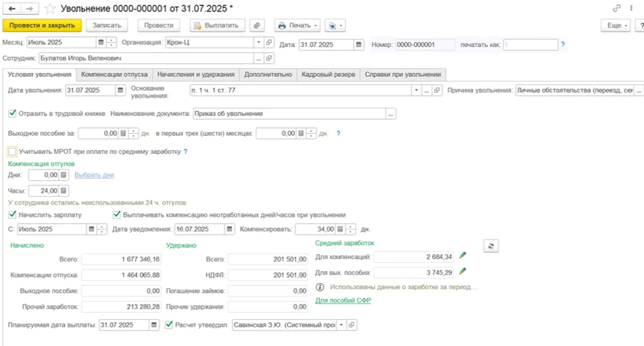Screen dimensions: 644x346
Task: Open the Печать dropdown menu
Action: (298, 25)
